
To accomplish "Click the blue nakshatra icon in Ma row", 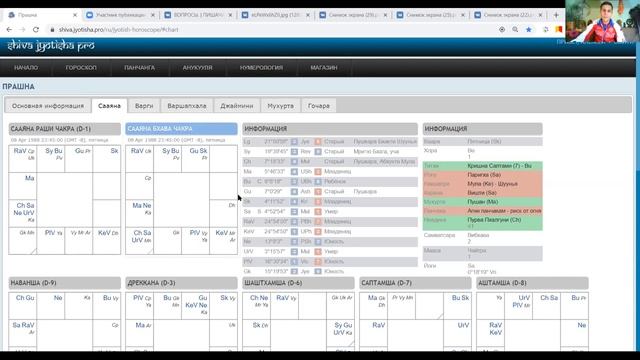I will click(x=294, y=171).
